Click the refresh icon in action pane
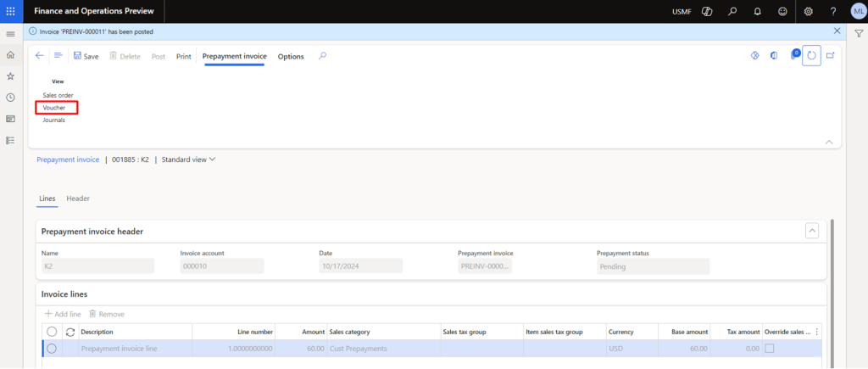Viewport: 868px width, 369px height. click(811, 56)
